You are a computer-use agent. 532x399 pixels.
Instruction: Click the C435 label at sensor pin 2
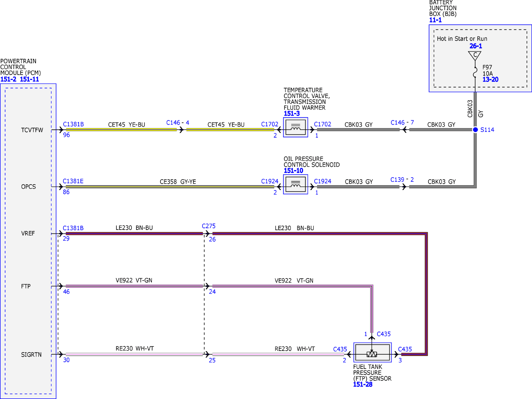[x=340, y=349]
